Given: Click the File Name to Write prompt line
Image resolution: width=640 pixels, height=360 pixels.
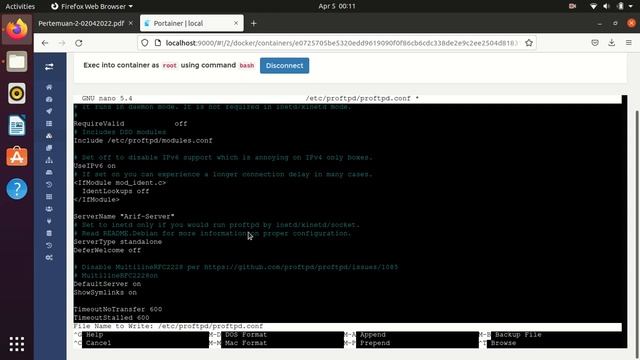Looking at the screenshot, I should pos(348,327).
